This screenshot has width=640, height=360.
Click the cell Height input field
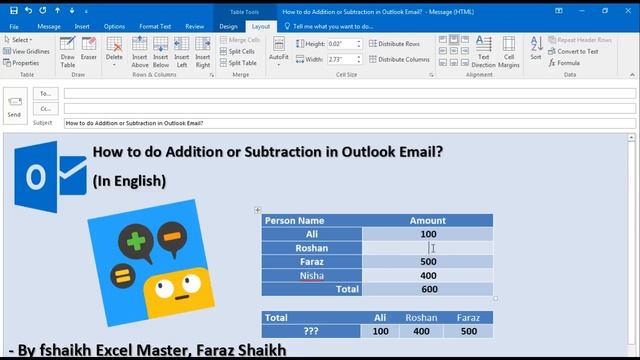[x=342, y=44]
